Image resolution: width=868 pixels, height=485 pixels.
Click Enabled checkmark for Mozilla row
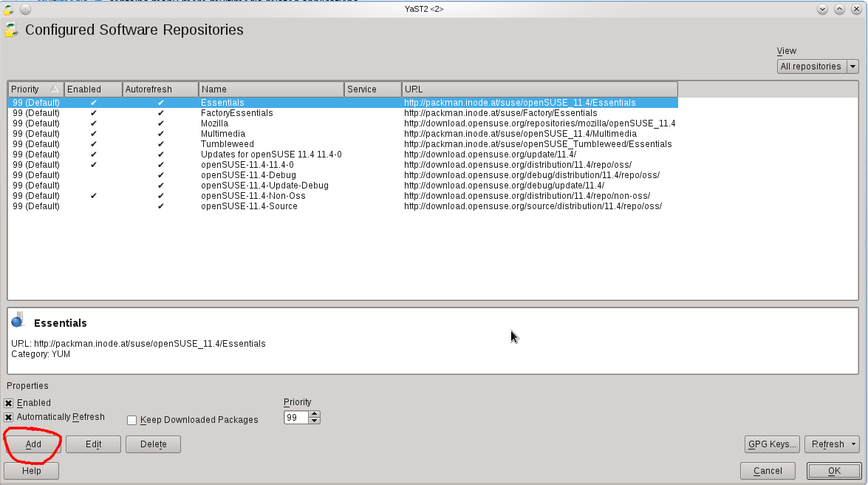point(94,123)
